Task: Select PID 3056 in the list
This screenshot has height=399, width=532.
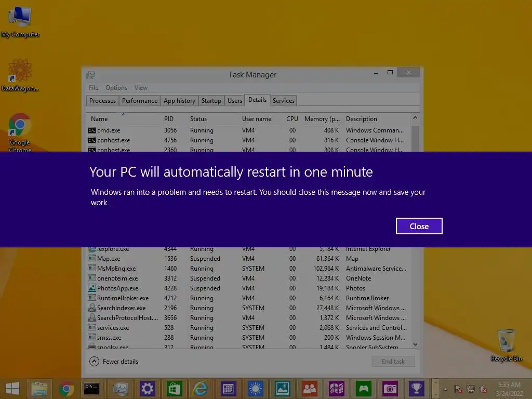Action: (170, 130)
